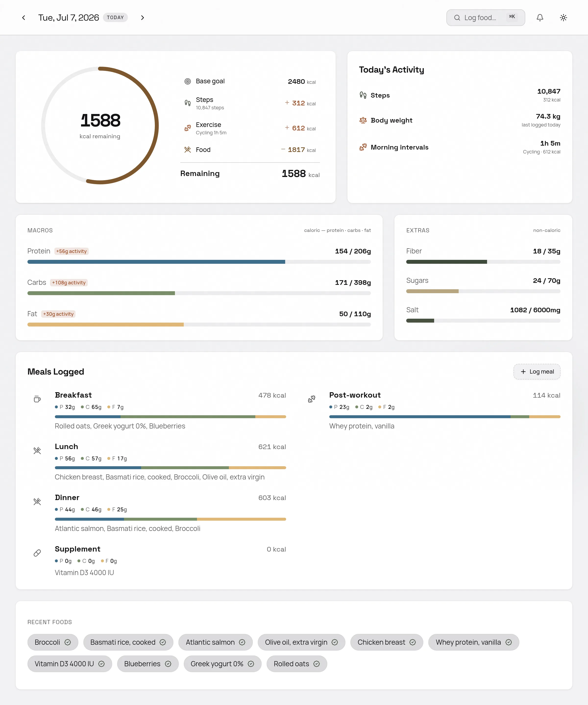
Task: Click the 10,847 steps value in Today's Activity
Action: (549, 91)
